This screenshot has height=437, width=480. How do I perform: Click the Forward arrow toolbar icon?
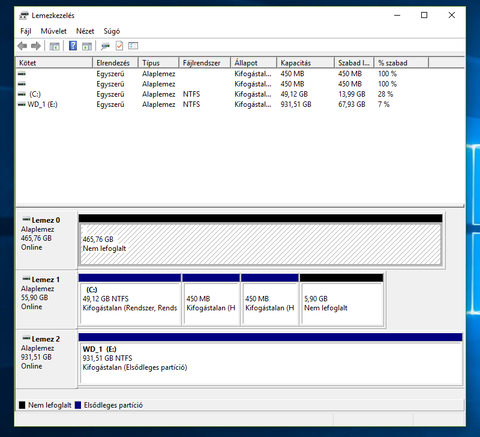click(x=36, y=46)
